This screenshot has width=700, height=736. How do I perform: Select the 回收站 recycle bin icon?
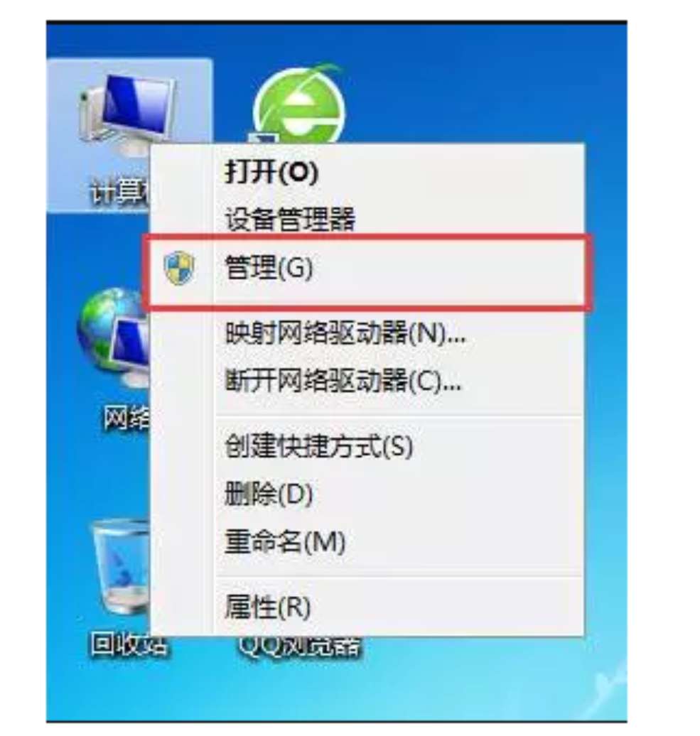(121, 568)
